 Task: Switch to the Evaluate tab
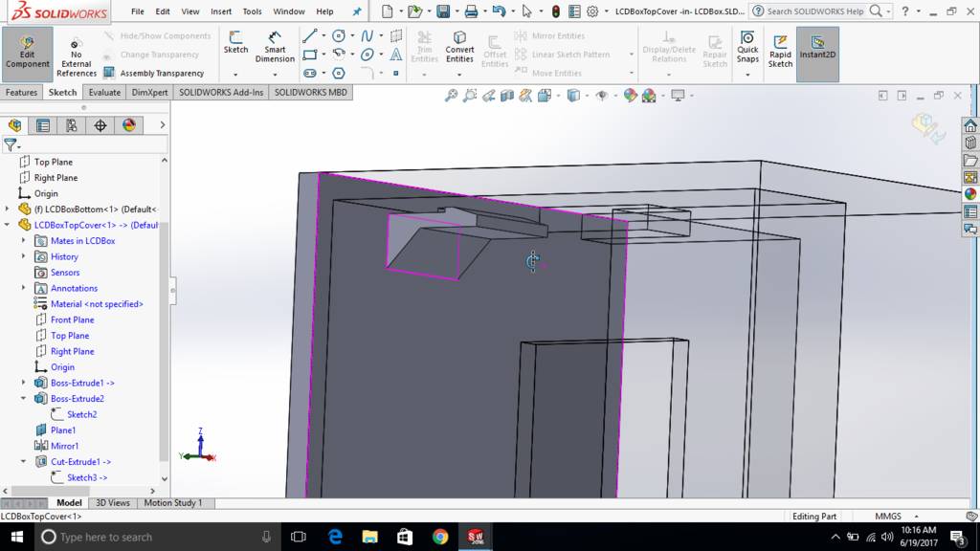pos(104,93)
